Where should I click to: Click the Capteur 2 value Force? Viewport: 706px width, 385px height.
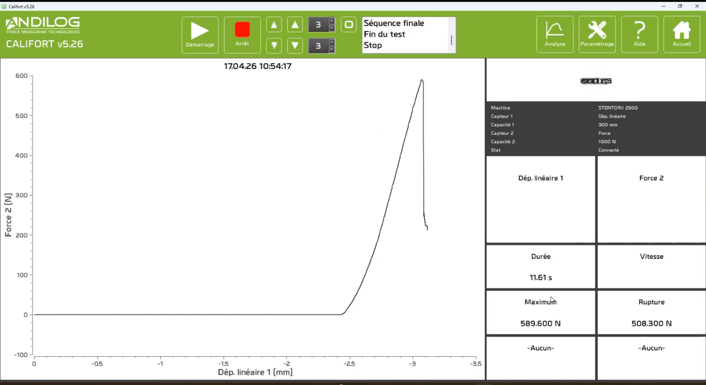(604, 133)
